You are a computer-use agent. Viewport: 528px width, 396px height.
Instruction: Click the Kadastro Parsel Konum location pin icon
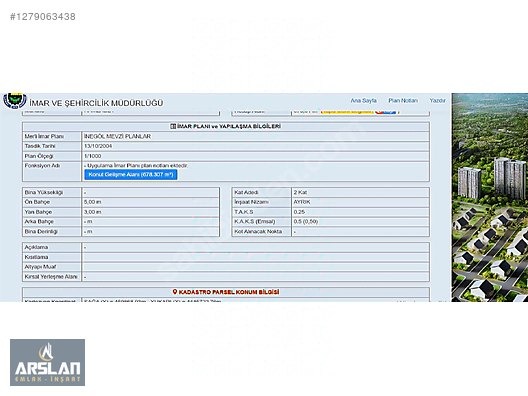pyautogui.click(x=175, y=292)
